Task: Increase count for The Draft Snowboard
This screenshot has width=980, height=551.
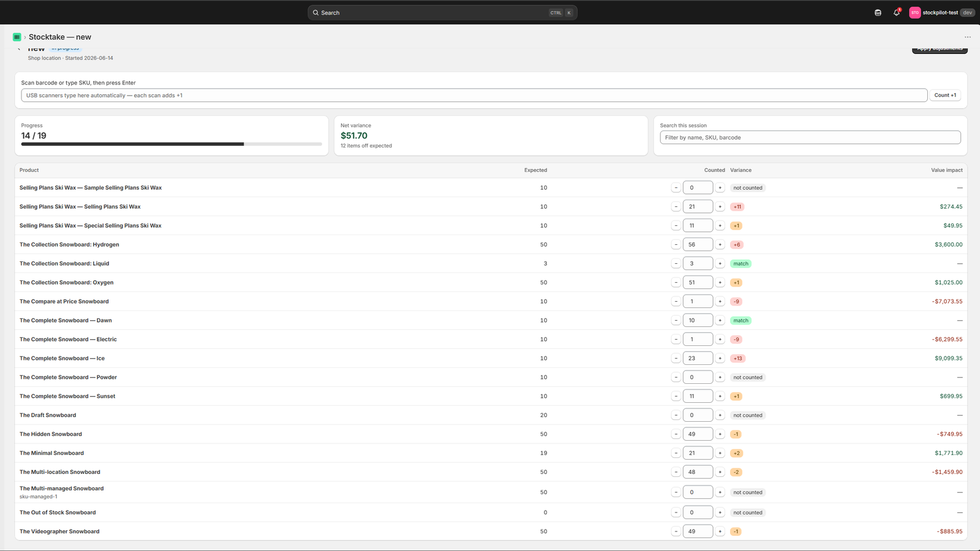Action: pos(720,415)
